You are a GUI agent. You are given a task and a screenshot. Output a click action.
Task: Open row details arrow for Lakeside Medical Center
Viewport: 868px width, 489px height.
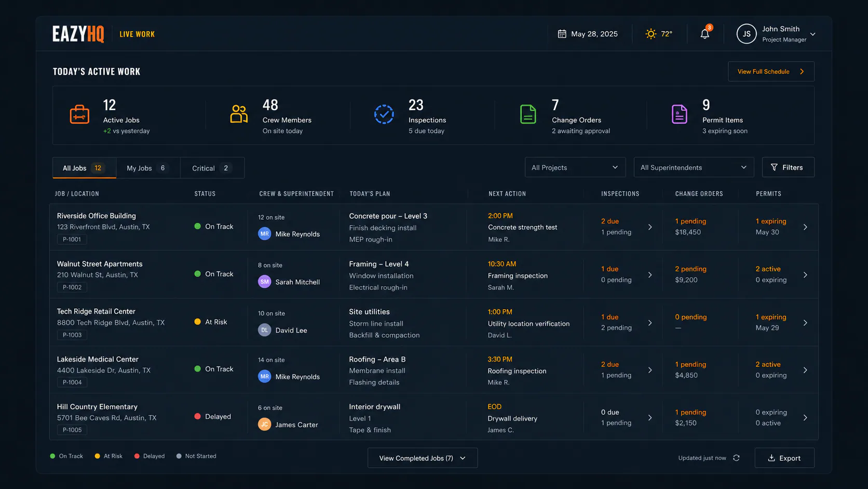pyautogui.click(x=805, y=370)
